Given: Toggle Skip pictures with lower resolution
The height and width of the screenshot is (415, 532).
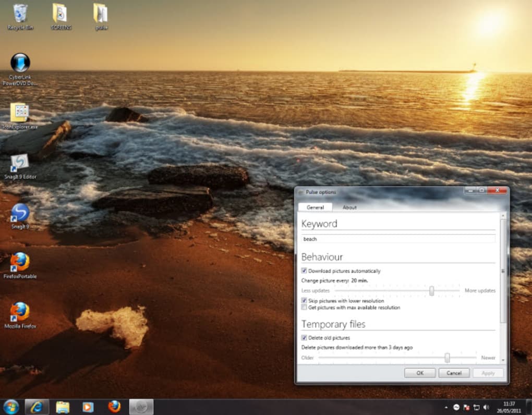Looking at the screenshot, I should pyautogui.click(x=304, y=301).
